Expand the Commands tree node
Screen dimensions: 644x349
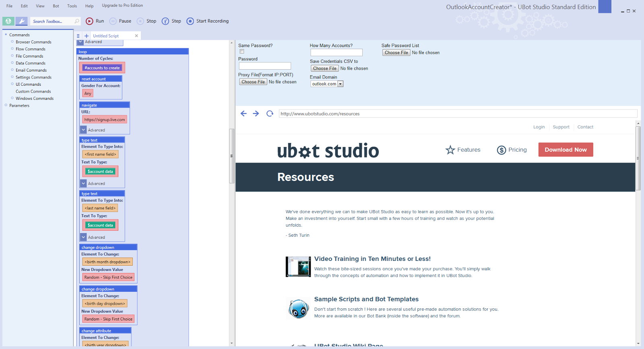pos(6,35)
